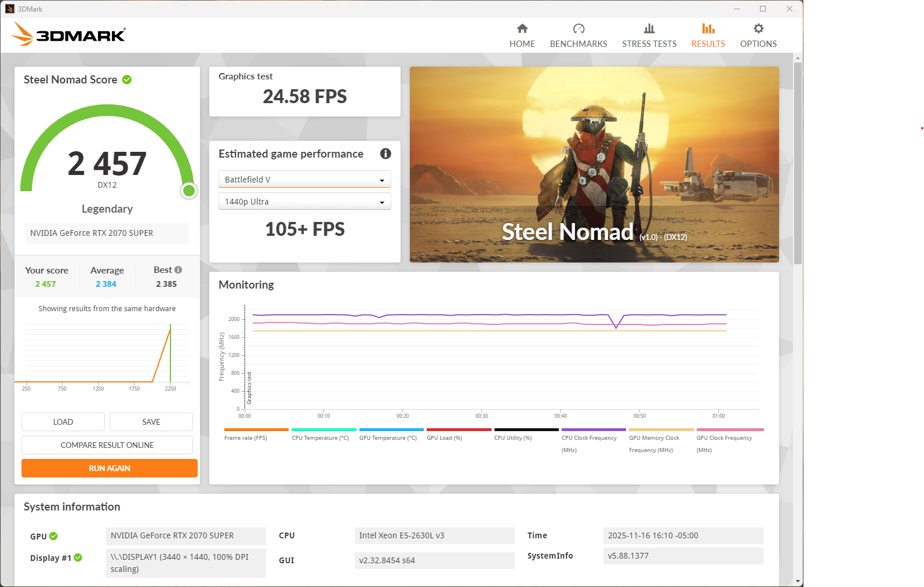Click the scrollbar up arrow

[798, 58]
